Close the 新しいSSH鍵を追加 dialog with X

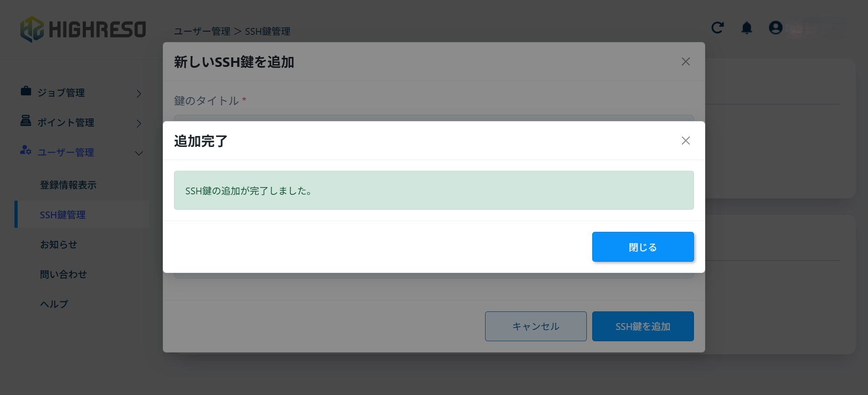[x=685, y=61]
